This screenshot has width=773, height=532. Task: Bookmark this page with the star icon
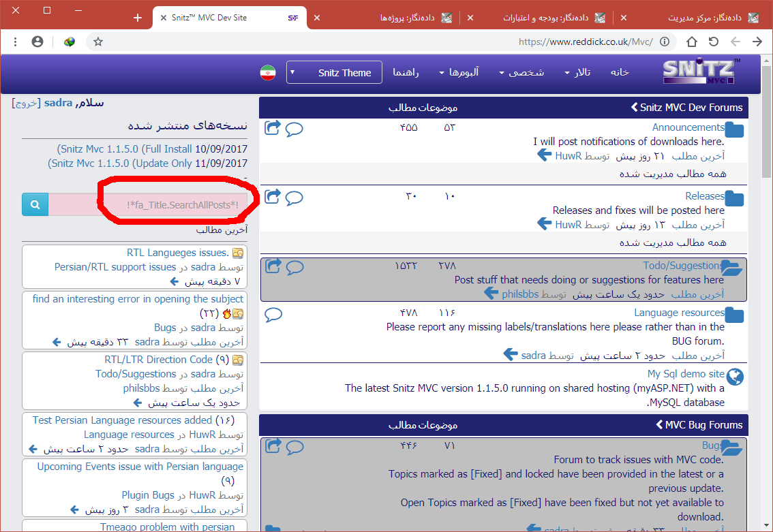pos(98,42)
